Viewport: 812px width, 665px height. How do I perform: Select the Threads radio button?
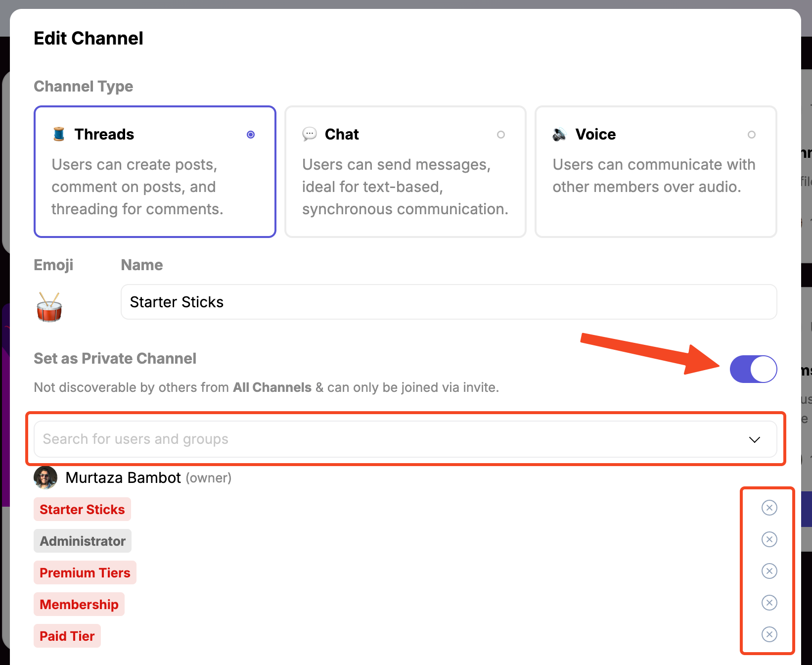pos(251,135)
